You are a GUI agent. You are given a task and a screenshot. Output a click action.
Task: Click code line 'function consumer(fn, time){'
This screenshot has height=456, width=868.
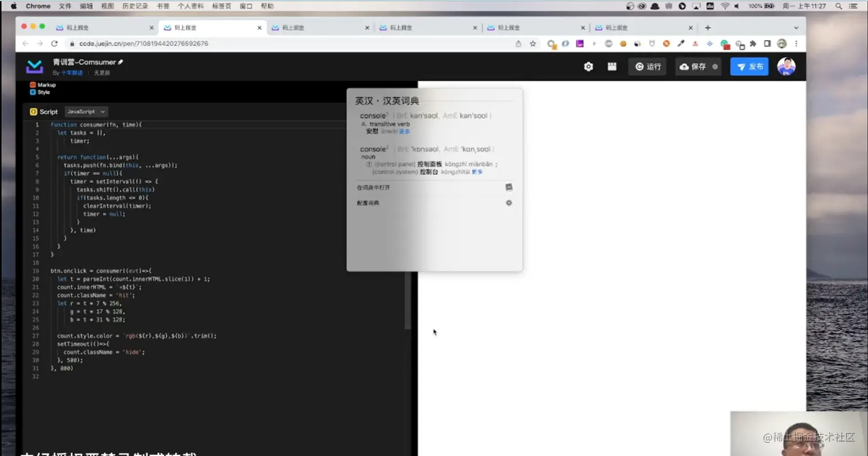point(96,125)
